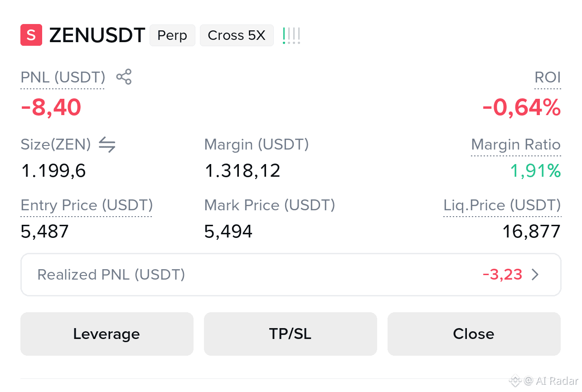Click the share PNL icon
Viewport: 582px width, 392px height.
[124, 77]
